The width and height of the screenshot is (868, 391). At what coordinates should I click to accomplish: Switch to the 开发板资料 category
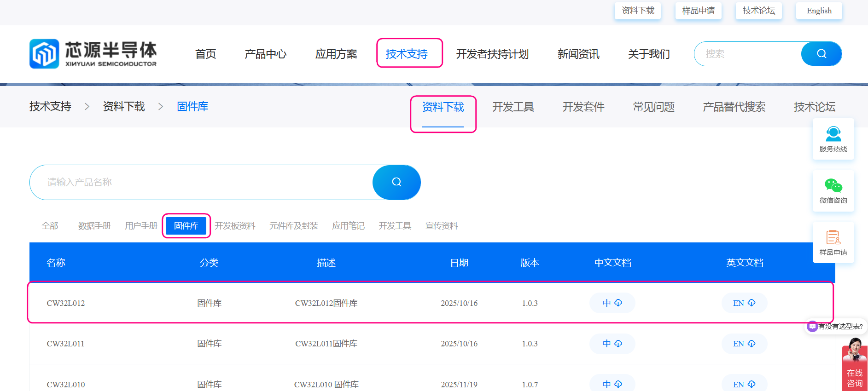[x=235, y=226]
